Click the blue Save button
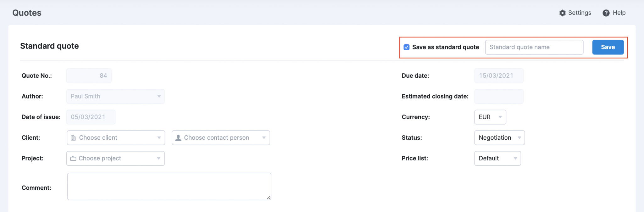644x212 pixels. [608, 47]
